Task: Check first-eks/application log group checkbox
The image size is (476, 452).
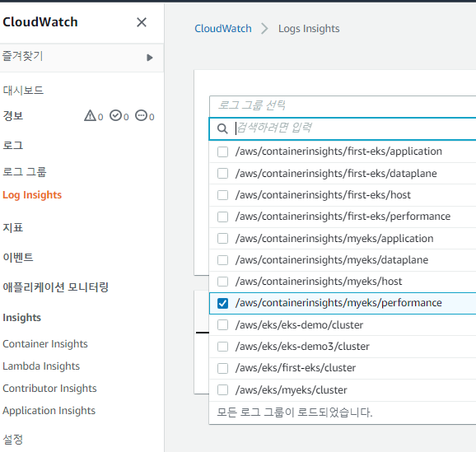Action: 223,151
